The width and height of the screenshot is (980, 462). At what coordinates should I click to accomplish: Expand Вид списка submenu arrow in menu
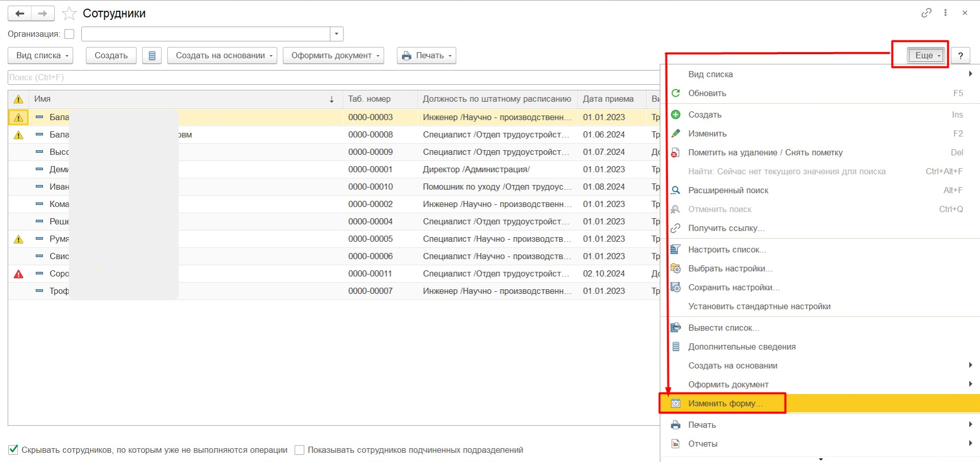pos(970,74)
